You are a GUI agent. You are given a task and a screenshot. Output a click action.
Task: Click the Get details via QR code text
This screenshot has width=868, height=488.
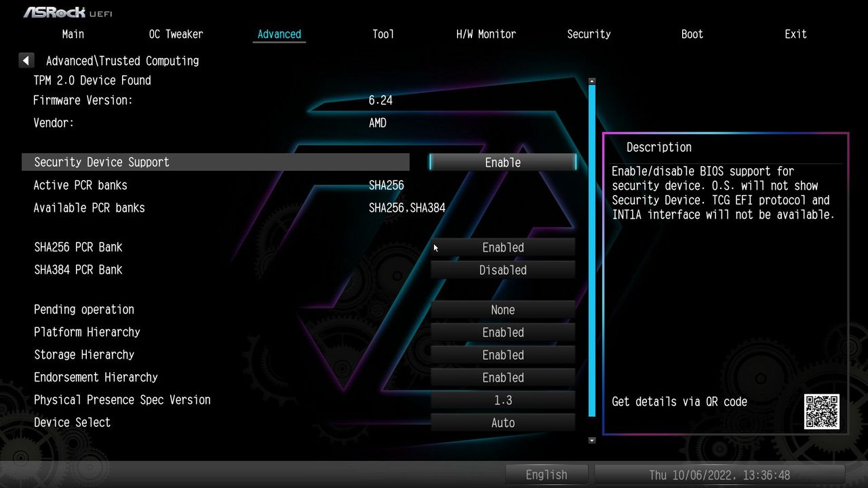[679, 401]
